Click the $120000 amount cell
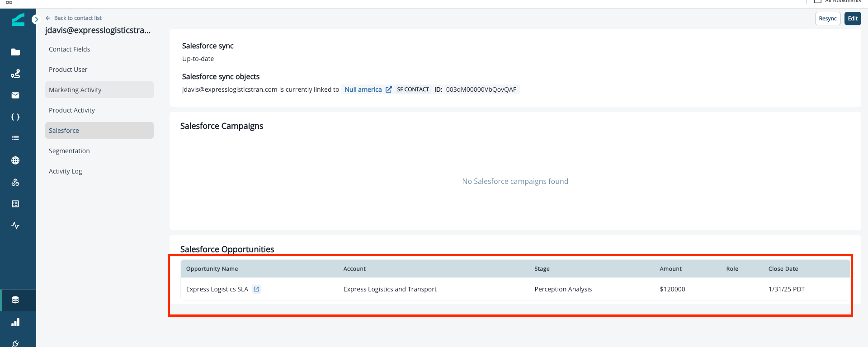Viewport: 868px width, 347px height. tap(672, 289)
